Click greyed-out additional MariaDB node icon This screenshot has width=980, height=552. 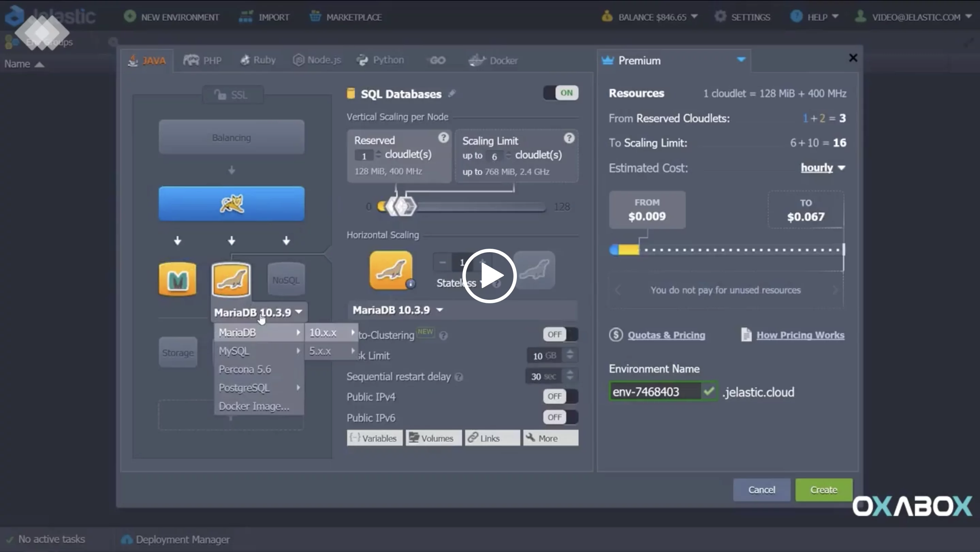[534, 270]
